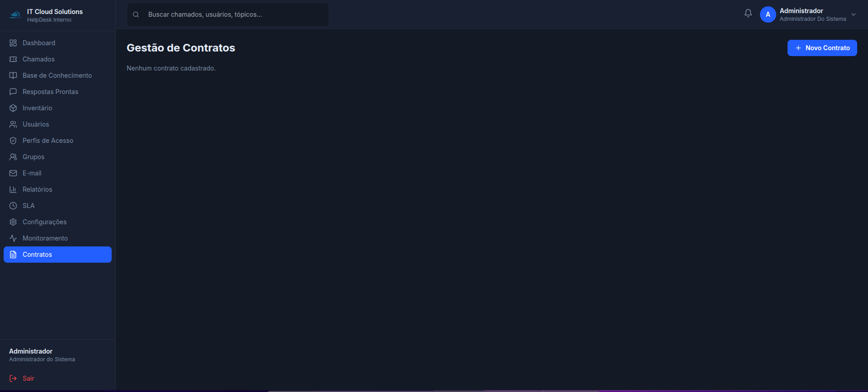Image resolution: width=868 pixels, height=392 pixels.
Task: Click the IT Cloud Solutions logo
Action: (x=16, y=15)
